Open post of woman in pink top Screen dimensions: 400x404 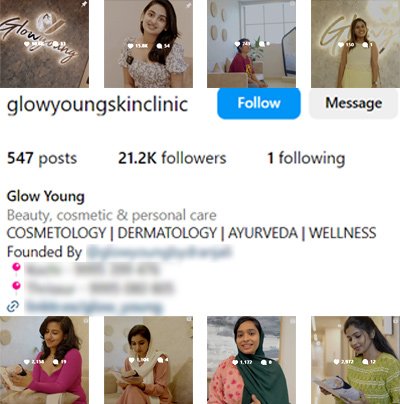pyautogui.click(x=44, y=360)
